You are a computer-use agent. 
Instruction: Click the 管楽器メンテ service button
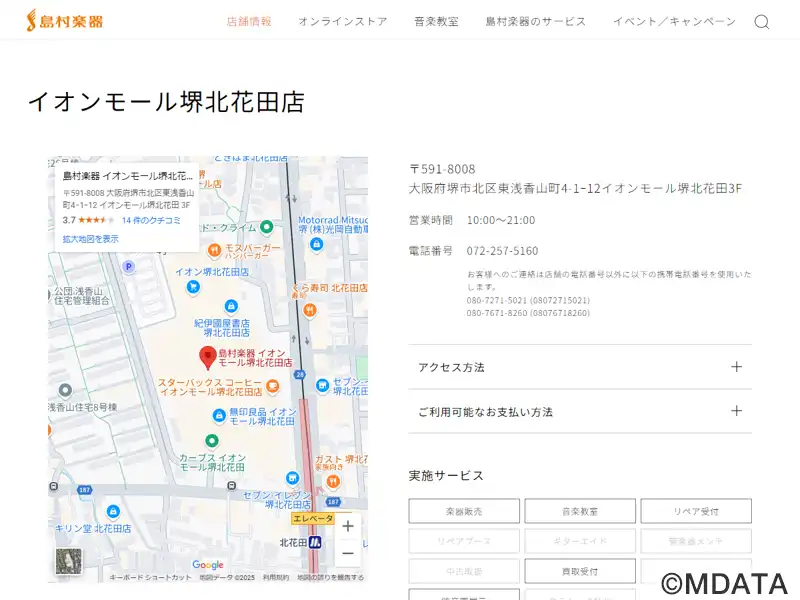pyautogui.click(x=696, y=541)
